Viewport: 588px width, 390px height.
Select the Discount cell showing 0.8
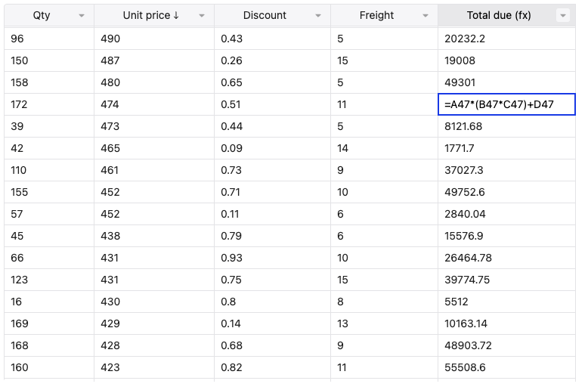pos(273,302)
